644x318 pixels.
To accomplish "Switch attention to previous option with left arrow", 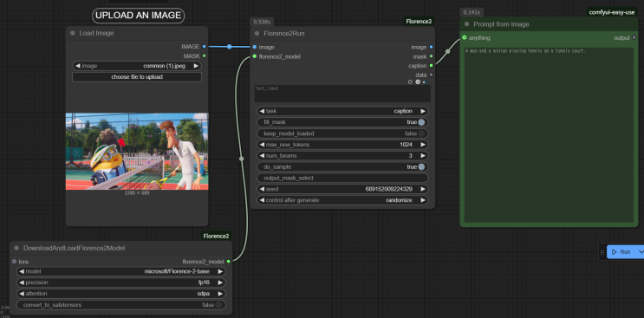I will pyautogui.click(x=22, y=294).
